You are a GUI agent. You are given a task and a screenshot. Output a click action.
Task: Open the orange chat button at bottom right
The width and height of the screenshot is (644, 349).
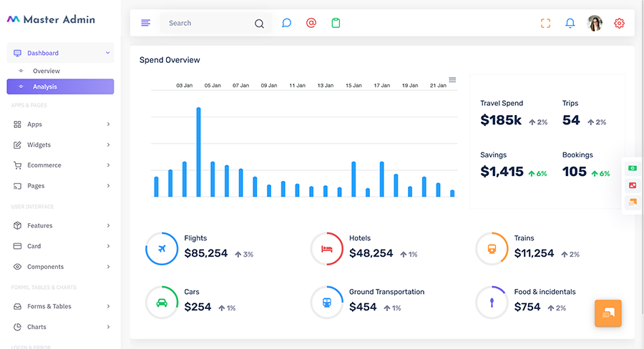[608, 313]
